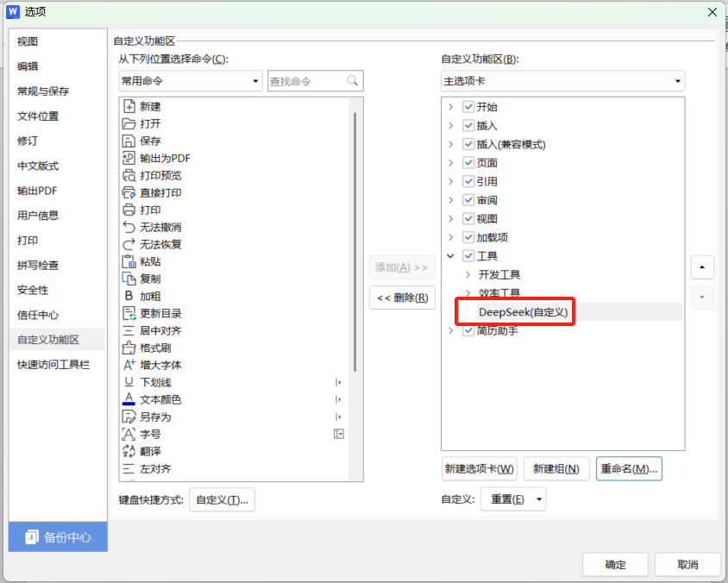This screenshot has width=728, height=583.
Task: Expand the 开发工具 group
Action: point(468,274)
